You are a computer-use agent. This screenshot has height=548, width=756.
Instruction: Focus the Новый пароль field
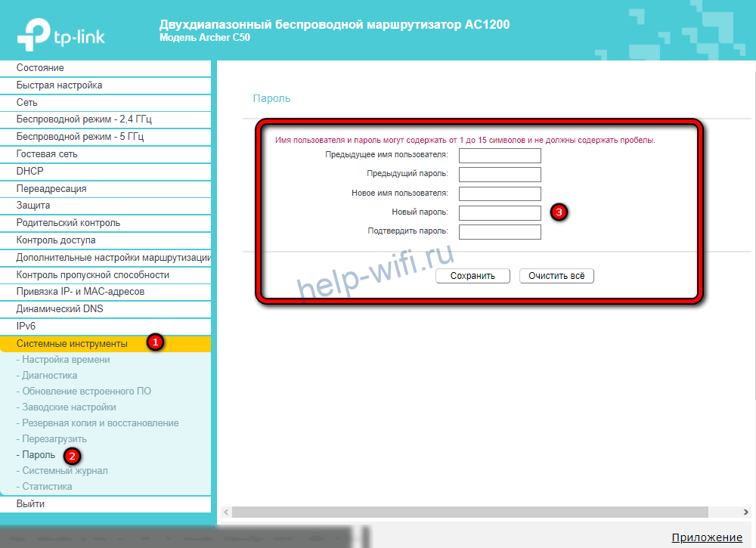(x=500, y=213)
